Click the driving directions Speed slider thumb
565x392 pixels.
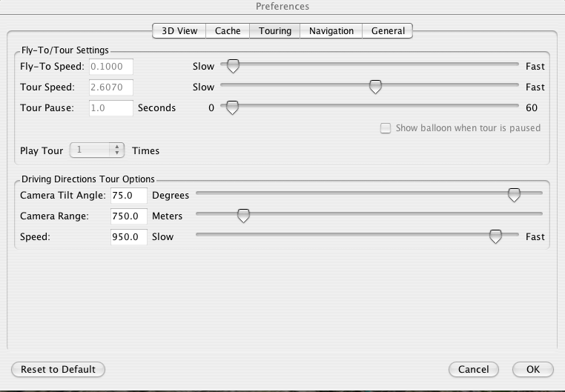495,237
